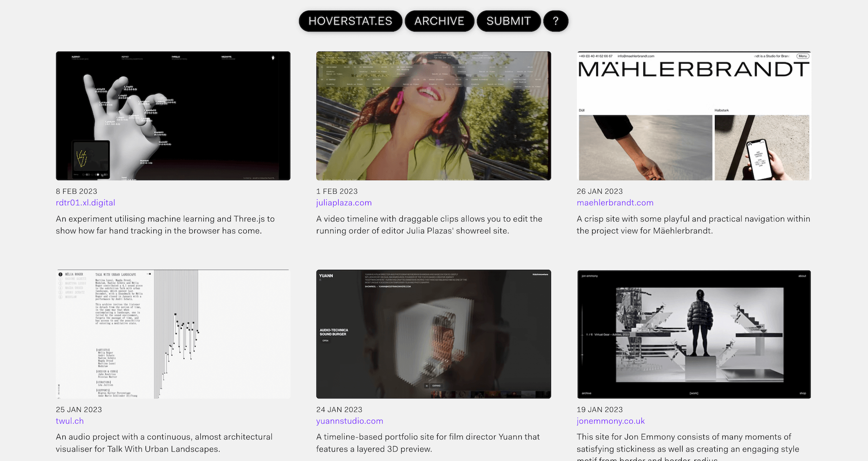Image resolution: width=868 pixels, height=461 pixels.
Task: Visit the rdtr01.xl.digital link
Action: 85,203
